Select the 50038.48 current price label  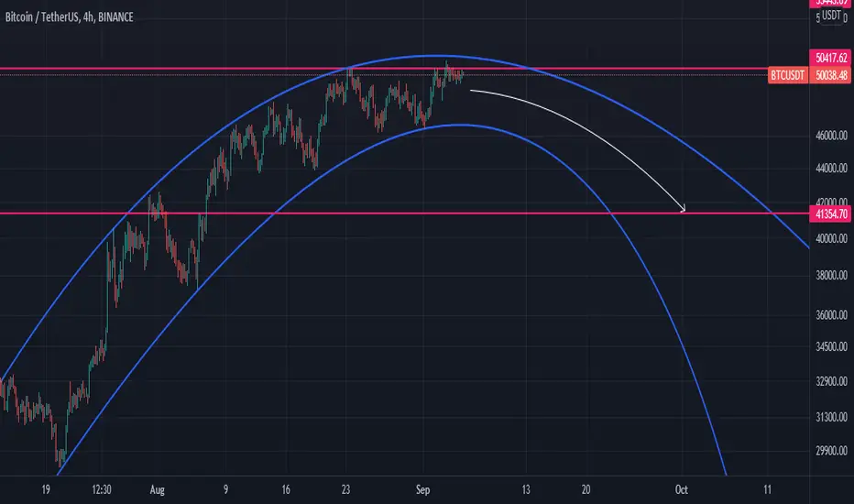pos(831,75)
